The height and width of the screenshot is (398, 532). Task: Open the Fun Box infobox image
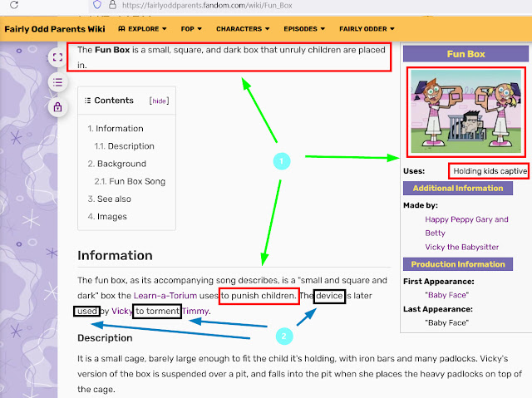pos(465,111)
